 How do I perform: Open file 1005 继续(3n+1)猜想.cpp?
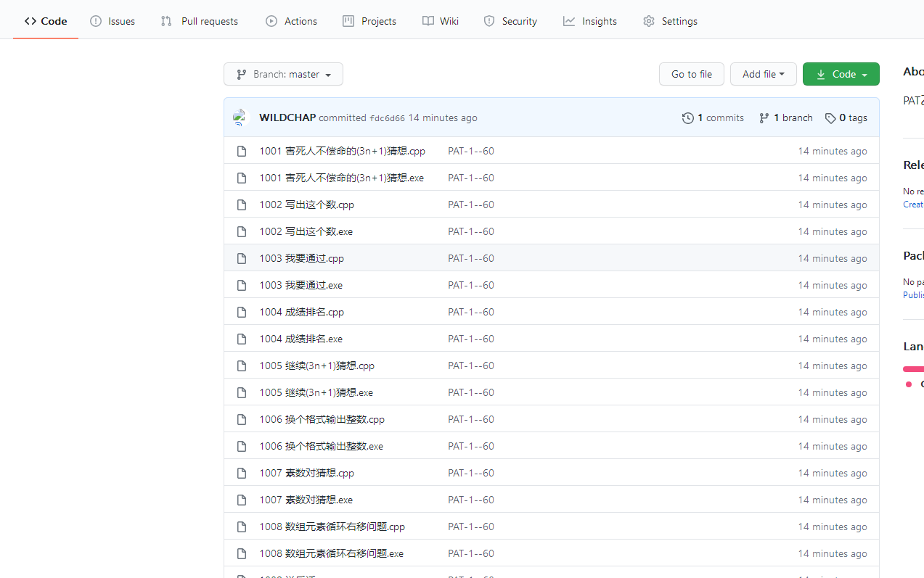click(x=316, y=366)
